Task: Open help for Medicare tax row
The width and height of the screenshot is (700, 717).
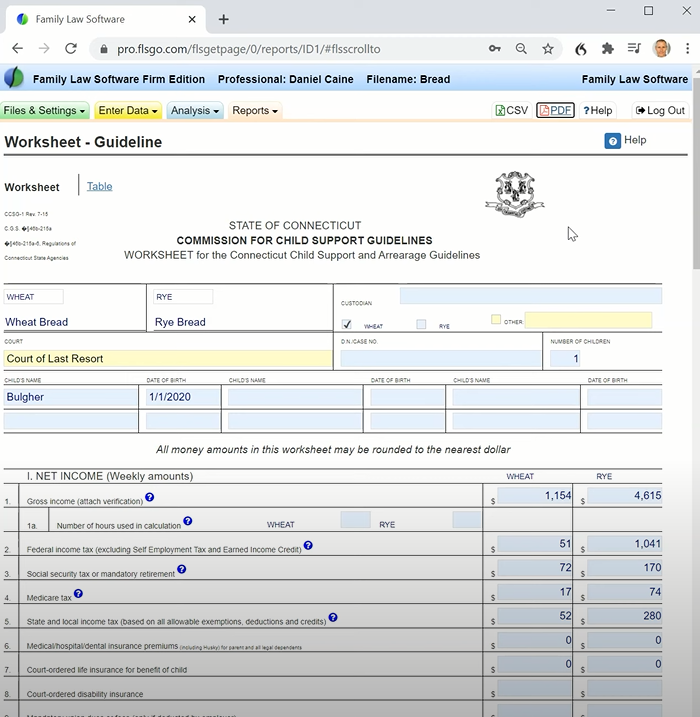Action: point(78,594)
